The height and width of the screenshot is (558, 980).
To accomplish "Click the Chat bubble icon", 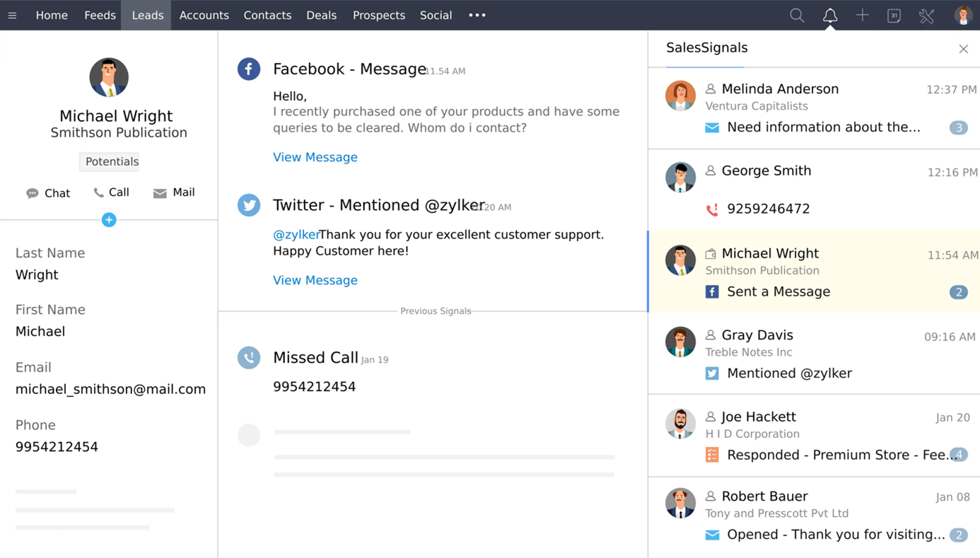I will tap(33, 193).
